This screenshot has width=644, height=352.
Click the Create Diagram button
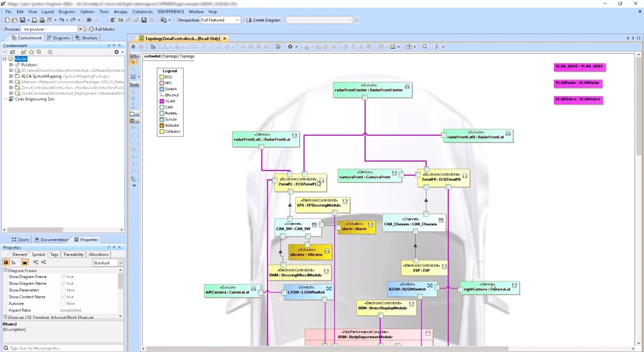[264, 20]
